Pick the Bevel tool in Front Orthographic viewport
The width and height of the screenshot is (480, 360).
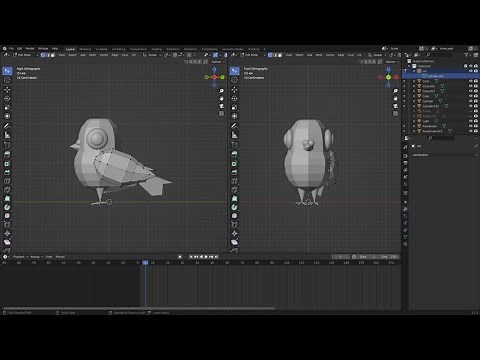coord(234,172)
